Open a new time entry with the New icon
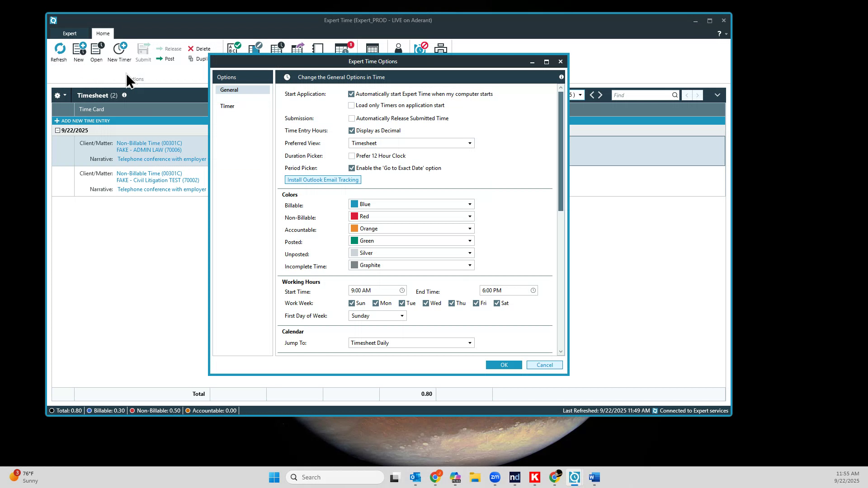The width and height of the screenshot is (868, 488). pos(78,51)
